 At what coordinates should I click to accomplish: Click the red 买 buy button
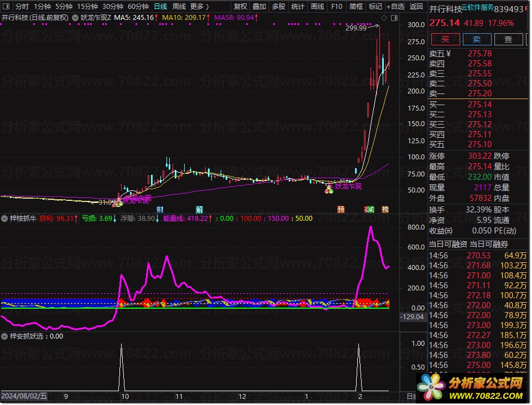pos(446,39)
